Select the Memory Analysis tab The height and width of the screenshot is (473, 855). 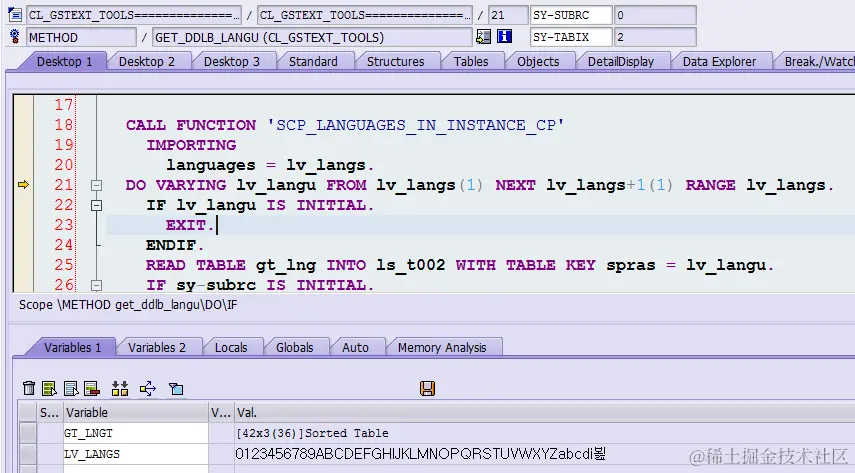(x=442, y=348)
